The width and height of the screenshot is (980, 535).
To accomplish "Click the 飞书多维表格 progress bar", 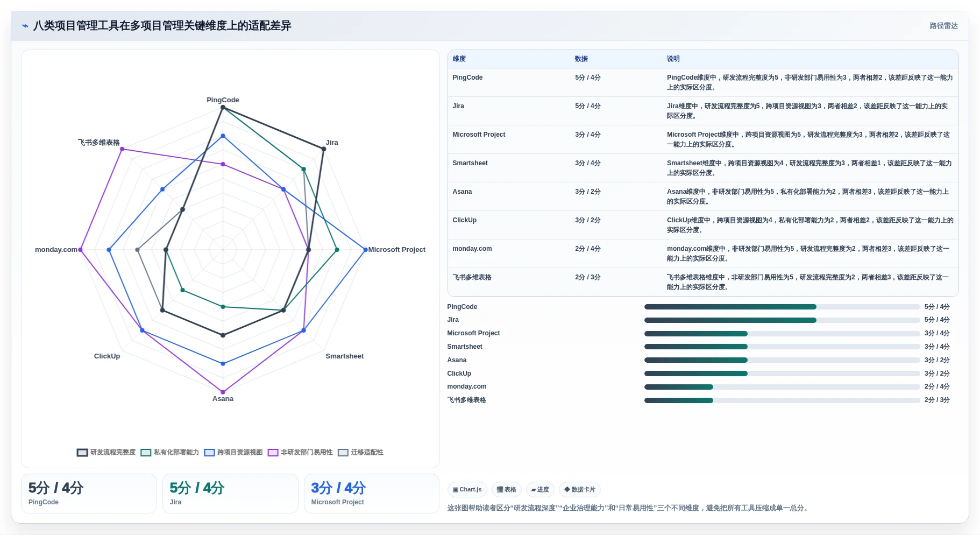I will click(782, 400).
